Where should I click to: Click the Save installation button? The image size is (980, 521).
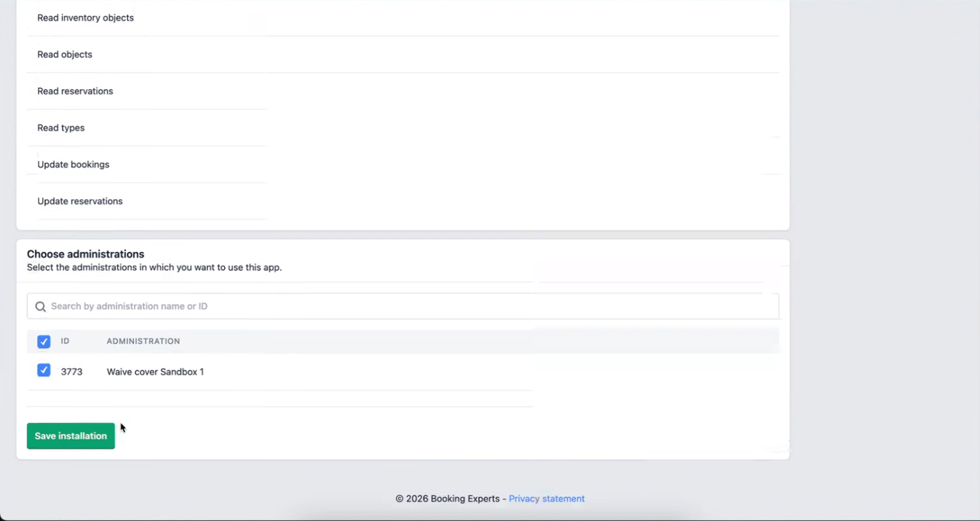71,436
